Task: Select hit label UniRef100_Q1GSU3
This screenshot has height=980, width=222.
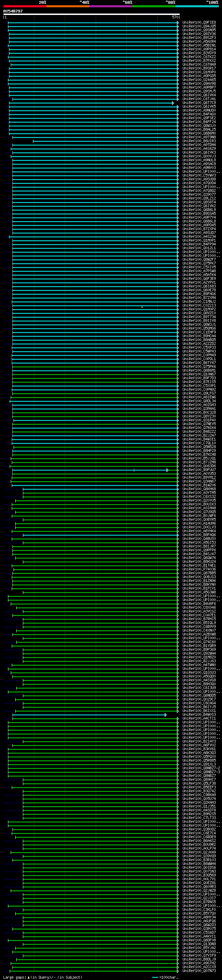Action: tap(199, 673)
